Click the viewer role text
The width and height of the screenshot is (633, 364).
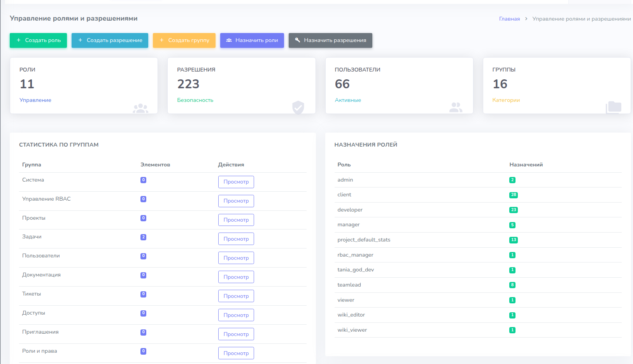(x=346, y=300)
